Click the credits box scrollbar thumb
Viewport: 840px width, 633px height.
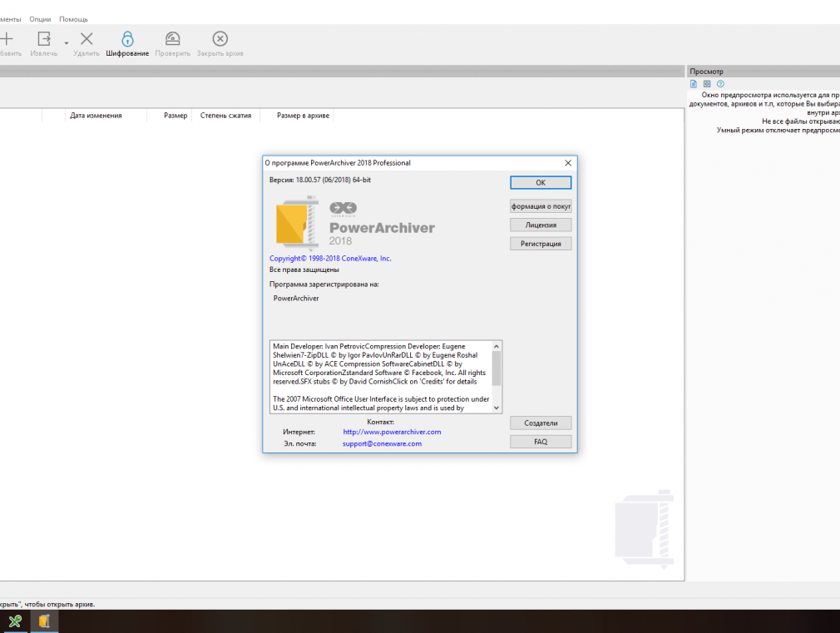pos(497,368)
